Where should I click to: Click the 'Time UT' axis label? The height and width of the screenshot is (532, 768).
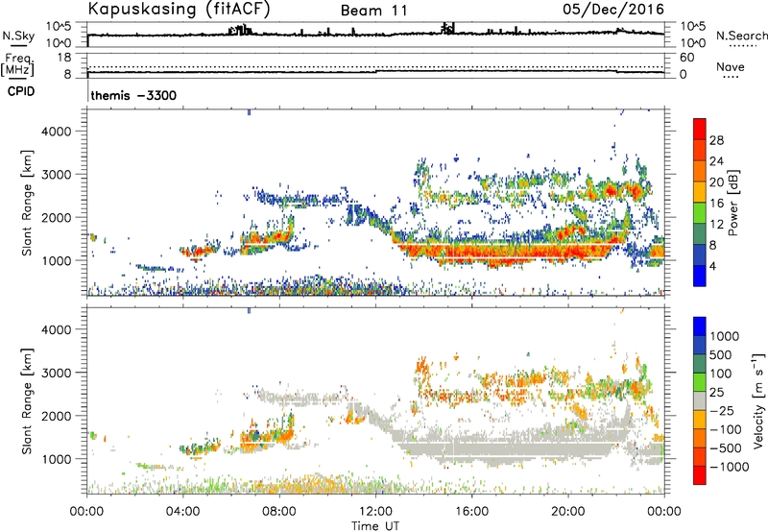375,526
